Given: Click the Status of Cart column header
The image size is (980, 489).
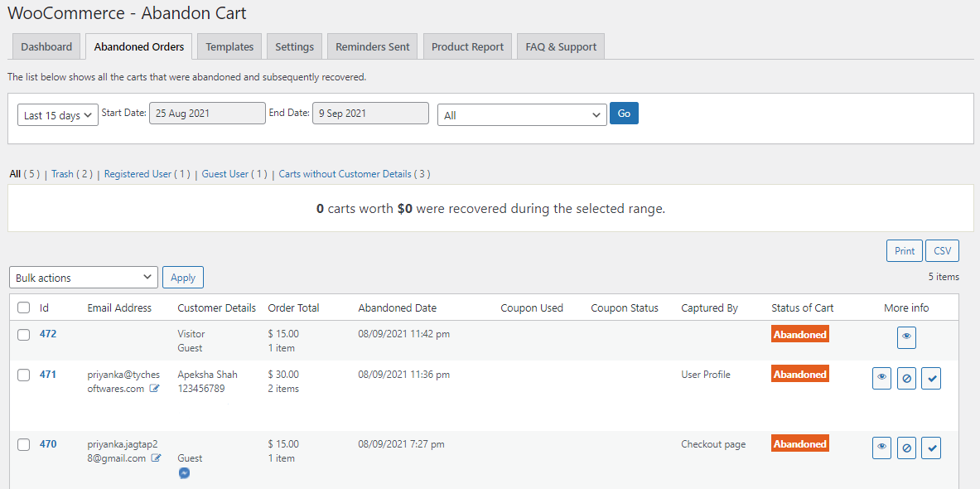Looking at the screenshot, I should [803, 307].
